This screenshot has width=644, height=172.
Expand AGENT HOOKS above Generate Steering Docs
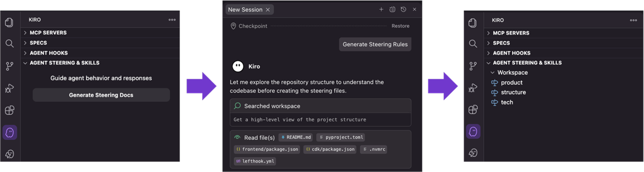coord(49,53)
